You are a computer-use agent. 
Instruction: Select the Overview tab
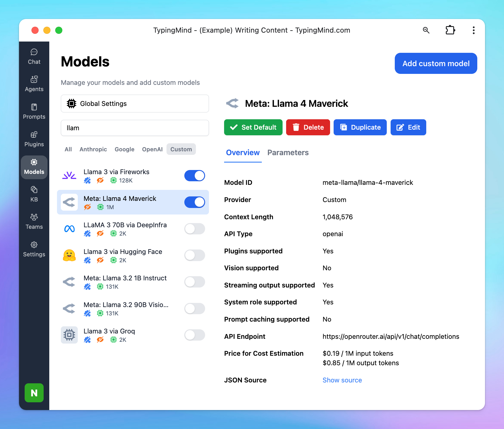243,152
